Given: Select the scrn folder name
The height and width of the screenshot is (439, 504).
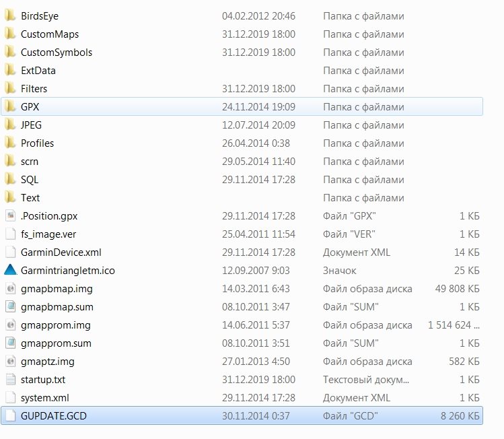Looking at the screenshot, I should pyautogui.click(x=30, y=162).
